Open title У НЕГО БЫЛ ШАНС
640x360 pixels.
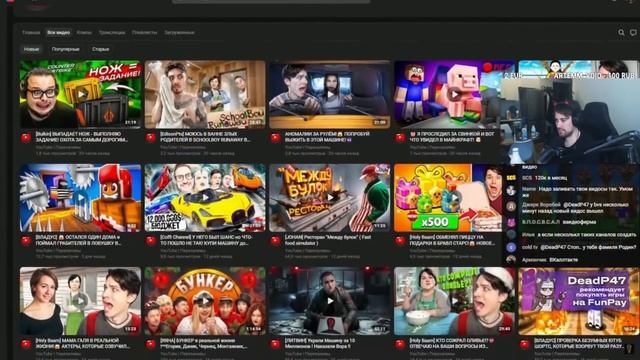tap(207, 240)
